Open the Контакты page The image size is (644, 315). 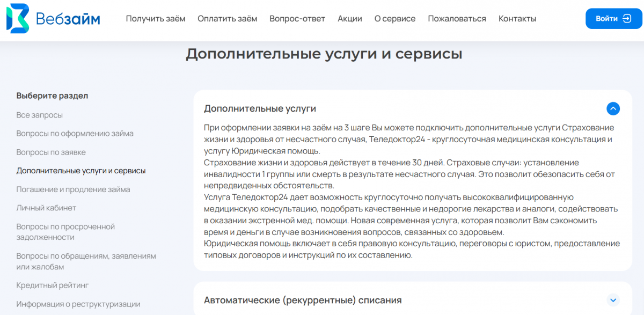517,19
